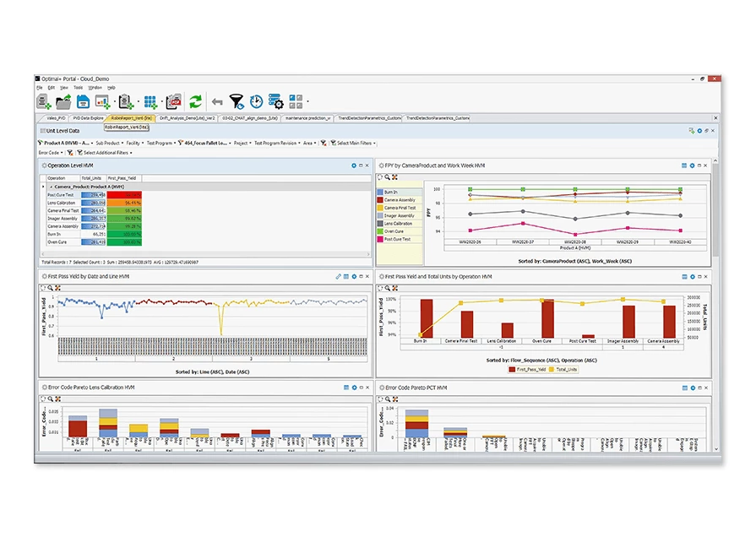Open the Facility filter dropdown
The image size is (756, 537).
tap(135, 144)
